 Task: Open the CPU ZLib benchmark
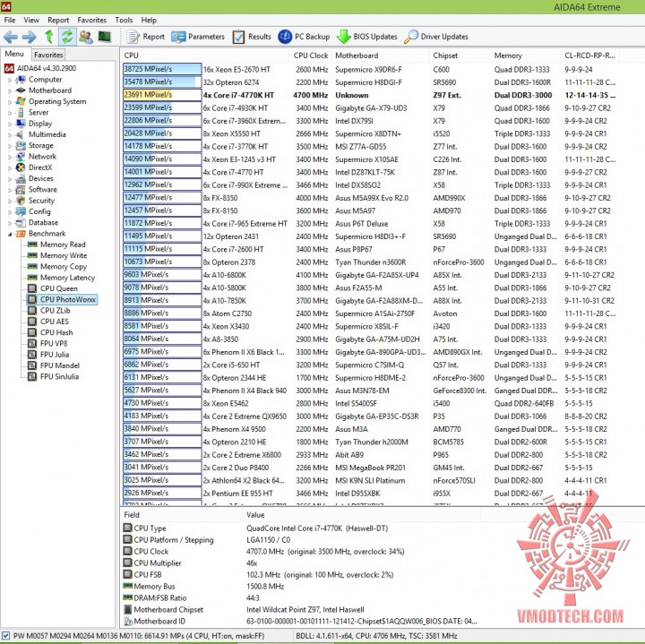click(x=56, y=311)
